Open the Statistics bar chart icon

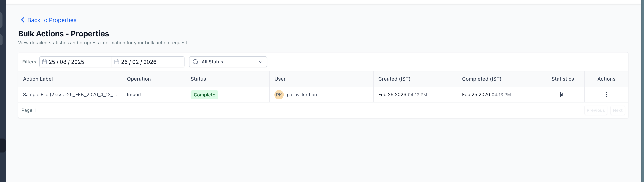pos(563,95)
